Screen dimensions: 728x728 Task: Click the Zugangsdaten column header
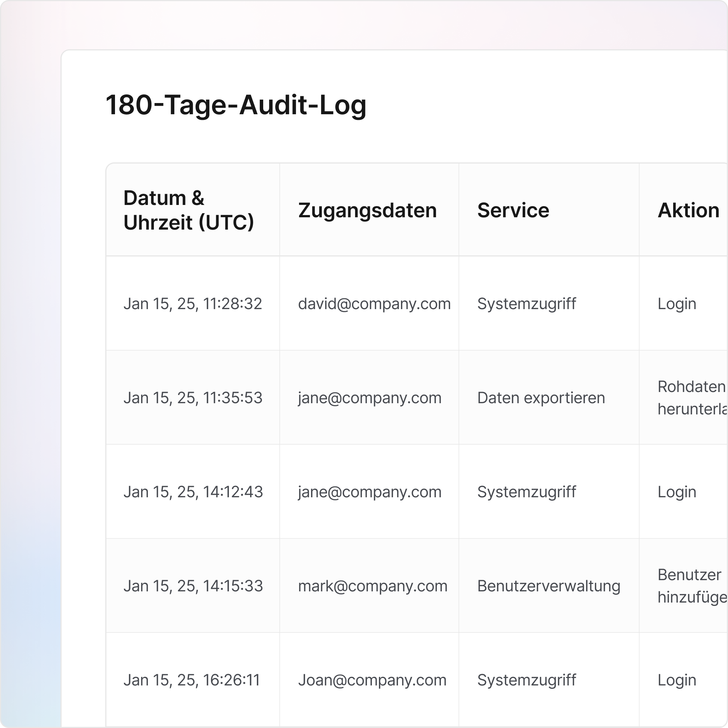point(367,211)
